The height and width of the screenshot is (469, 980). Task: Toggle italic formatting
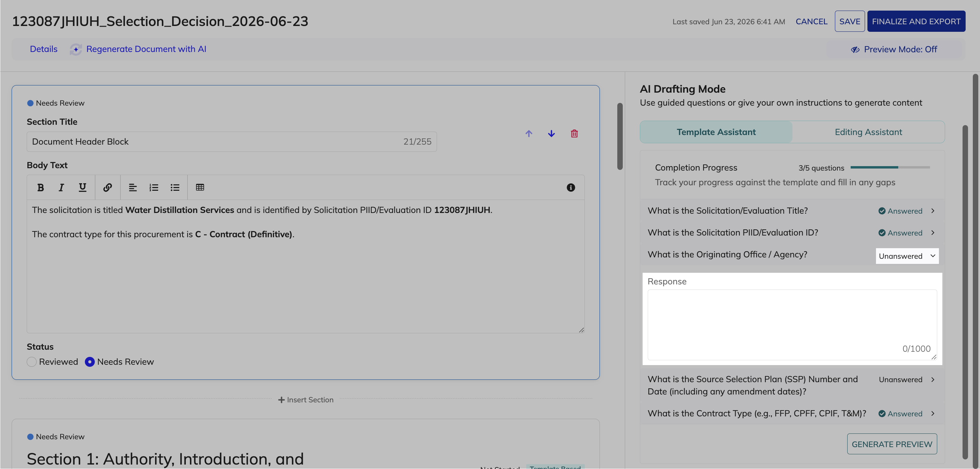pos(61,187)
